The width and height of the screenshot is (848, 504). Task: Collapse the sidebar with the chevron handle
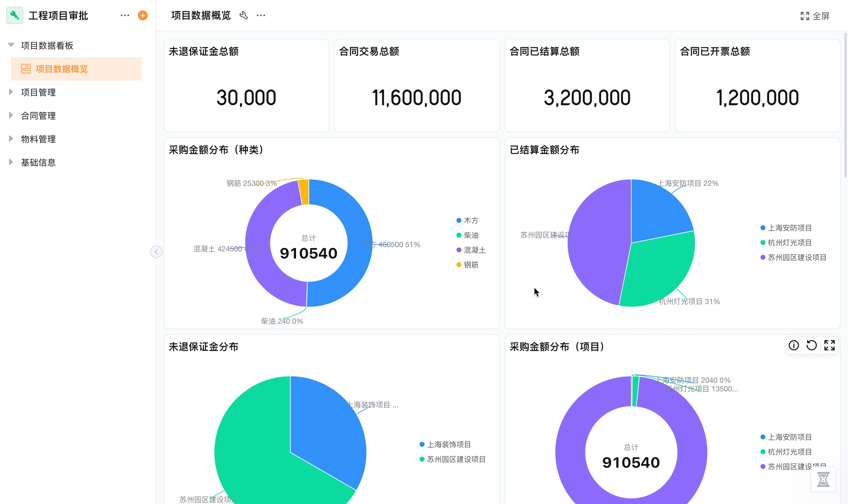156,252
